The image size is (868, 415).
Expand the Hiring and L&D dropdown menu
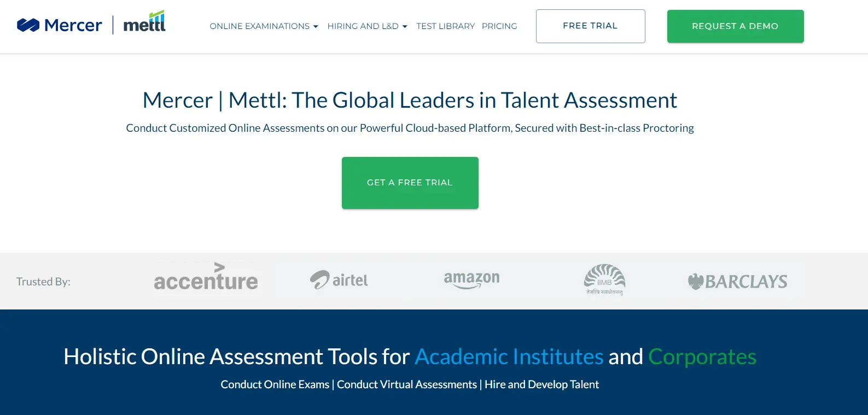coord(367,26)
